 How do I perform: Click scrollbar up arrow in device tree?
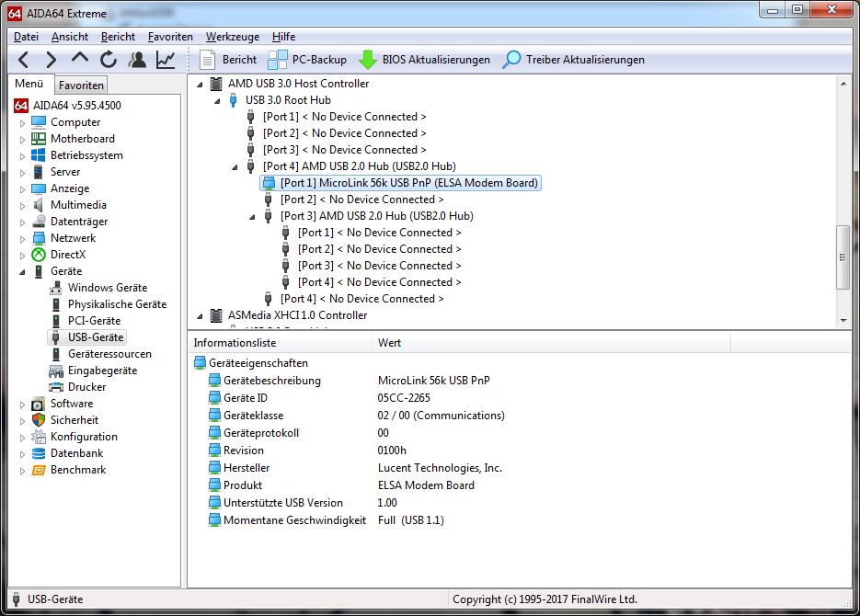[843, 84]
